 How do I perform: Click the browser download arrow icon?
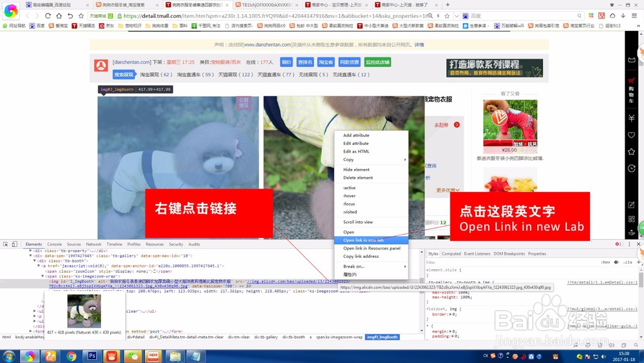point(623,15)
